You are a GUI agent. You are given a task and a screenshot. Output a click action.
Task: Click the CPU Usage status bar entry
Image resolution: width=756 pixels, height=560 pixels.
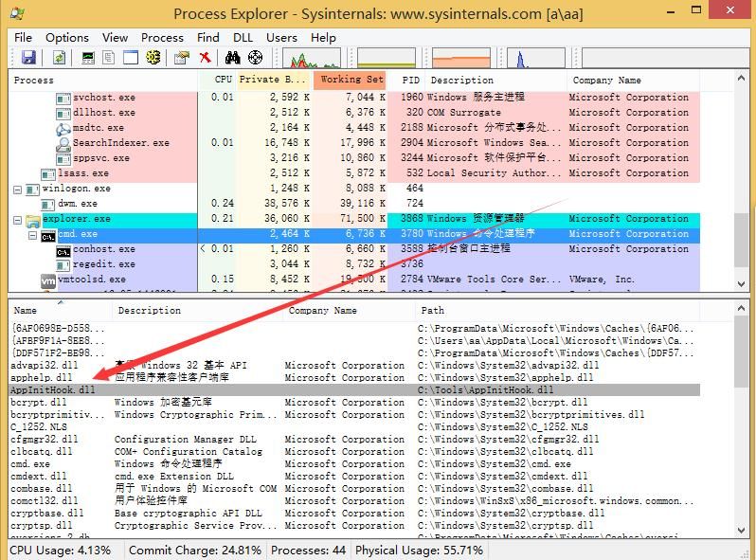(61, 551)
